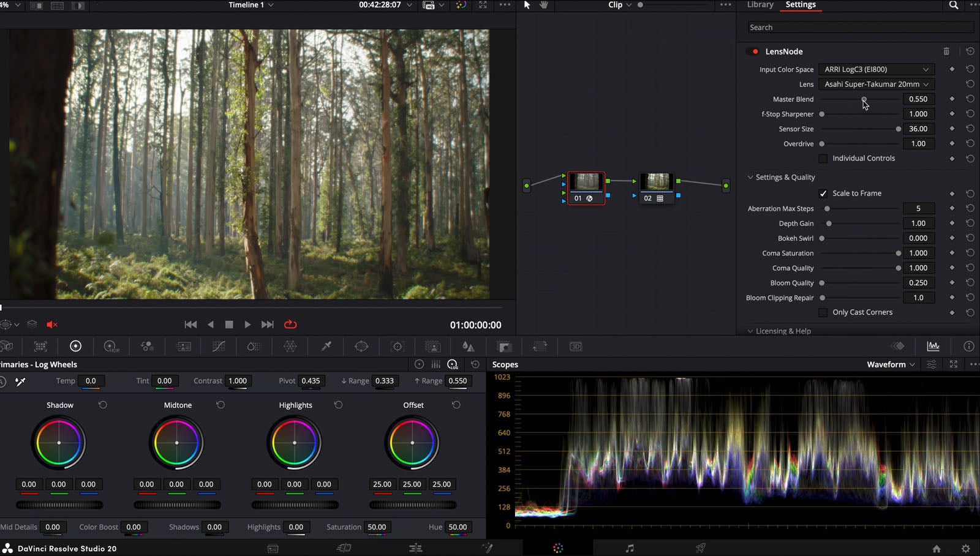Click the Master Blend slider handle

pyautogui.click(x=864, y=99)
